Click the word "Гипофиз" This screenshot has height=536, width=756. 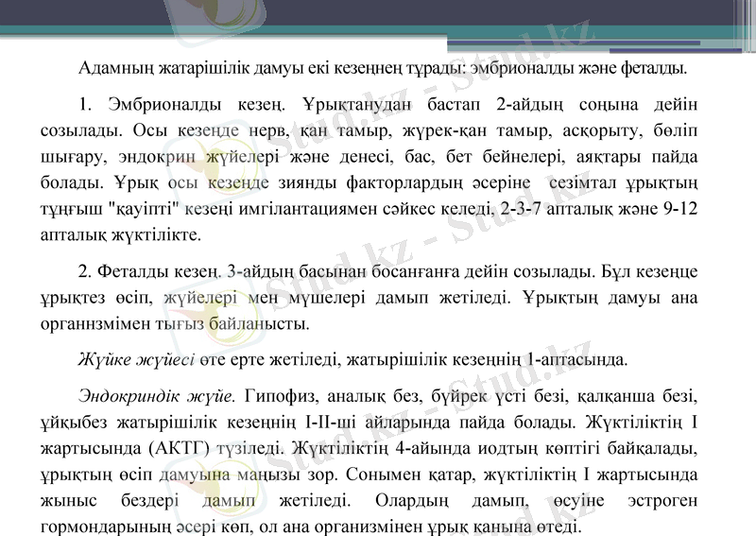pos(281,397)
